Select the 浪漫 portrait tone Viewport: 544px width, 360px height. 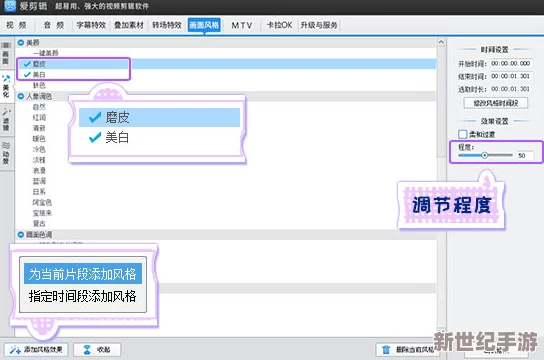(x=39, y=171)
